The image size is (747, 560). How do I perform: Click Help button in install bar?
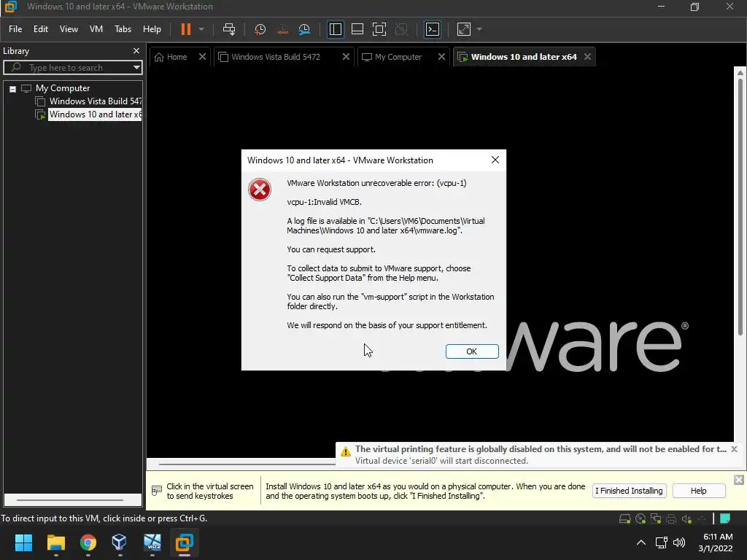pos(699,491)
